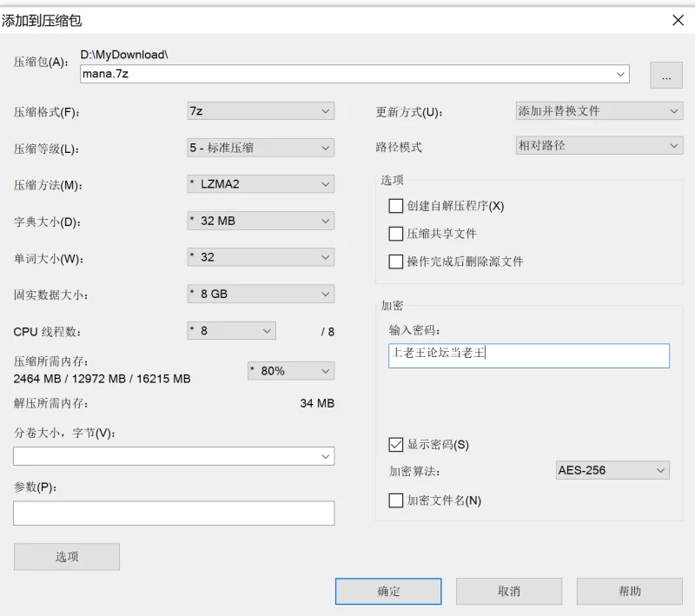Open the 压缩格式 dropdown showing 7z

[261, 111]
